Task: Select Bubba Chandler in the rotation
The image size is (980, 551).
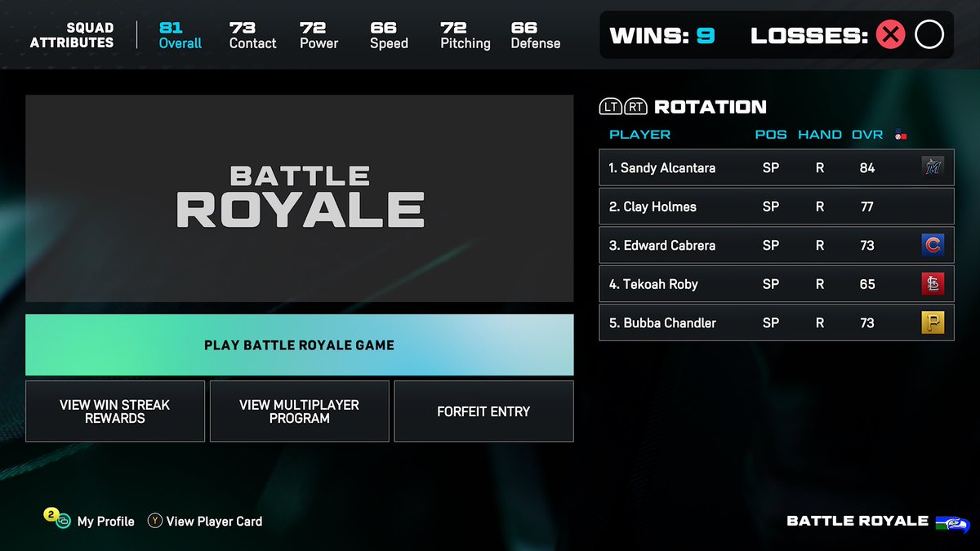Action: (x=777, y=323)
